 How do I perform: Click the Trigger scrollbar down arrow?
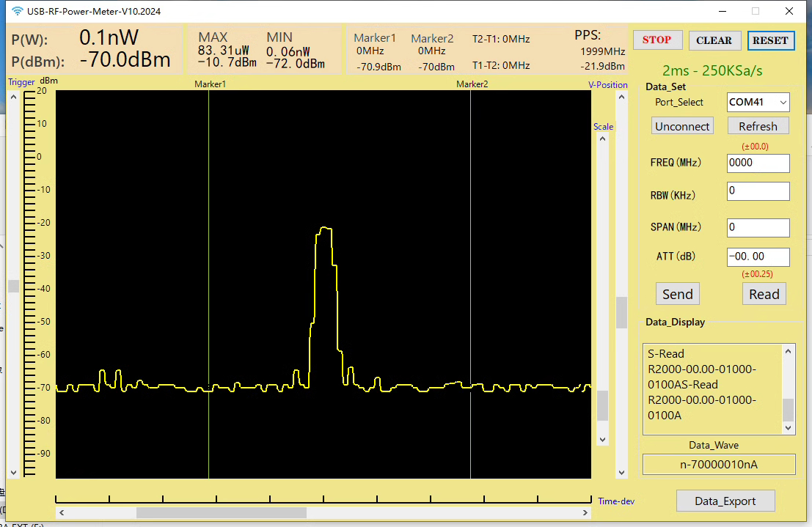pyautogui.click(x=13, y=473)
